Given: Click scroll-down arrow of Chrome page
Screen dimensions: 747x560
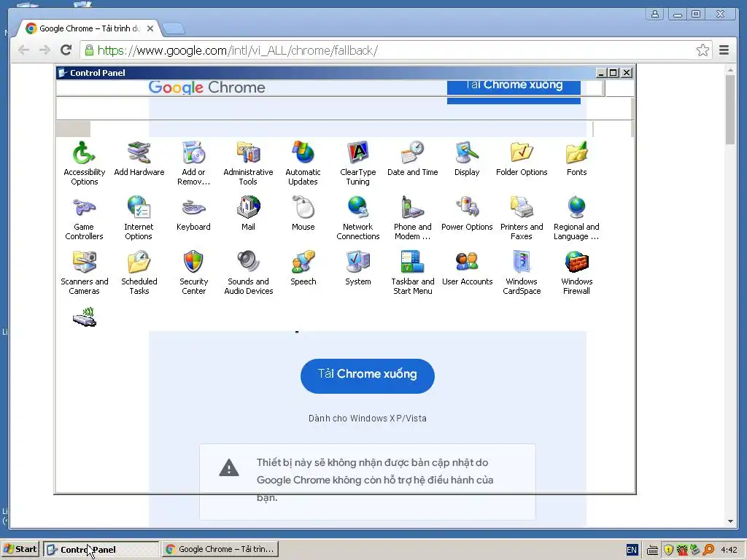Looking at the screenshot, I should pyautogui.click(x=730, y=521).
